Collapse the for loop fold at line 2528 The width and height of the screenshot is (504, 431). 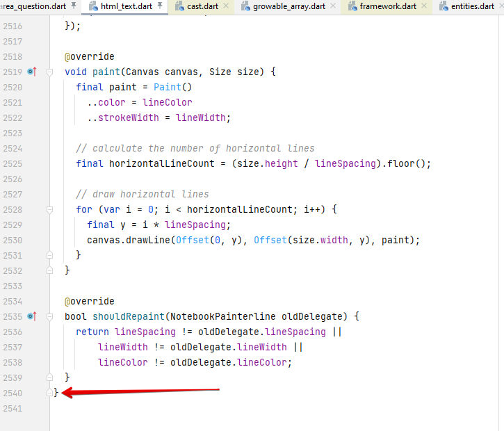49,210
